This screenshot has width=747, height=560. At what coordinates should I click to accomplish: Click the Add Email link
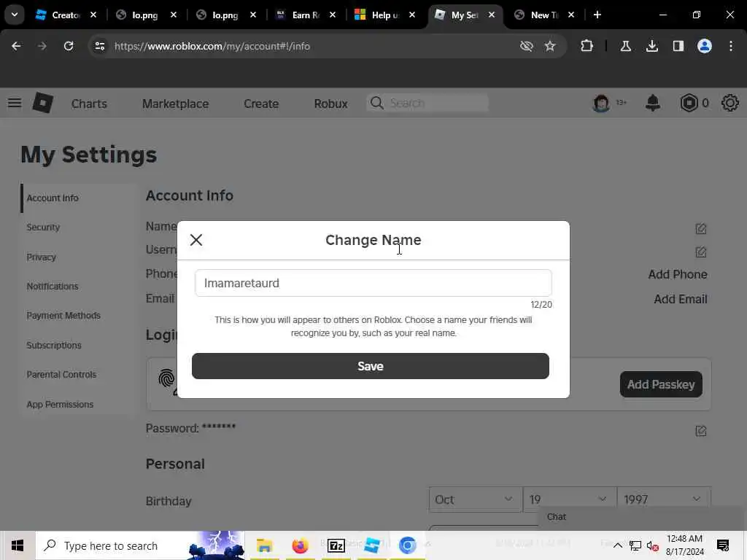(681, 299)
